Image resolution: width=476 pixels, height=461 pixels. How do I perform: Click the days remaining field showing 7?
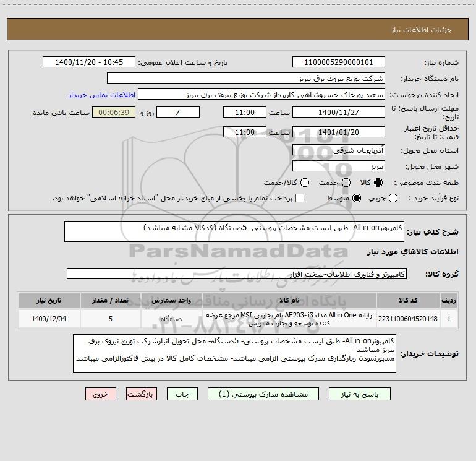coord(178,112)
